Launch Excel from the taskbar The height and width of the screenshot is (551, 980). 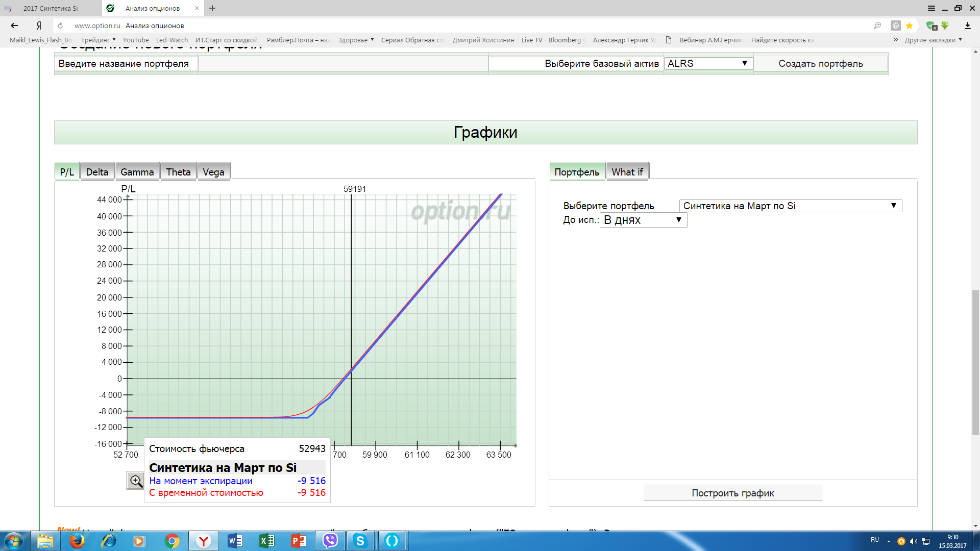point(266,541)
